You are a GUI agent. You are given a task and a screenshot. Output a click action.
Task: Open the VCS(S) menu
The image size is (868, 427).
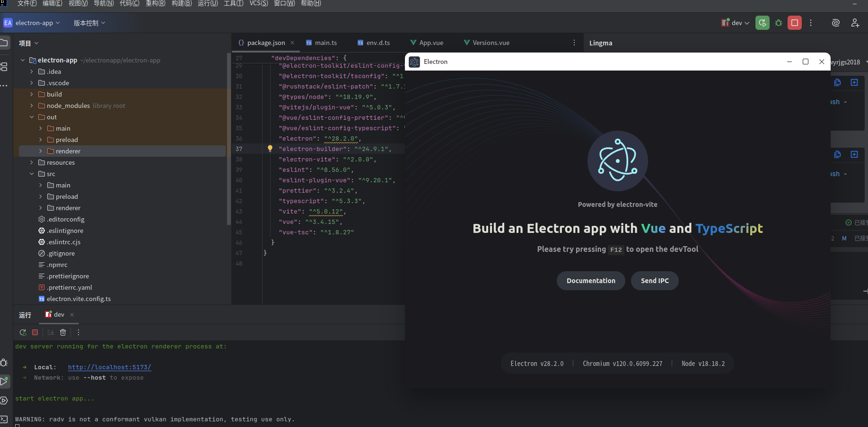coord(259,3)
